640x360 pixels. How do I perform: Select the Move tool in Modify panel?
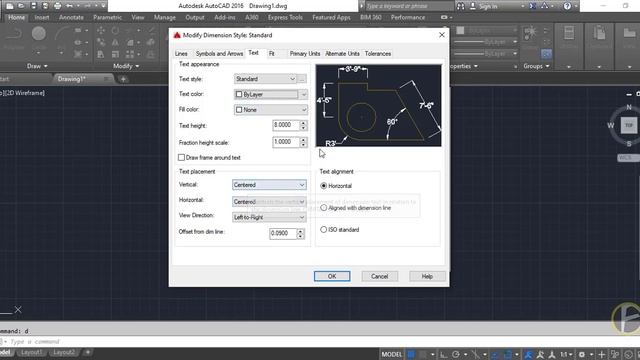point(101,31)
